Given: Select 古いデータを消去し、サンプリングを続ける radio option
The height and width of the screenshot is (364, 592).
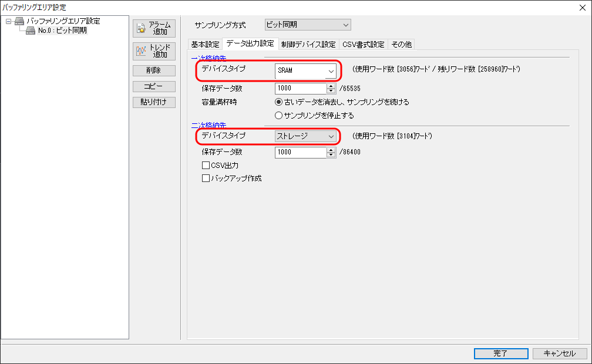Looking at the screenshot, I should [x=279, y=102].
